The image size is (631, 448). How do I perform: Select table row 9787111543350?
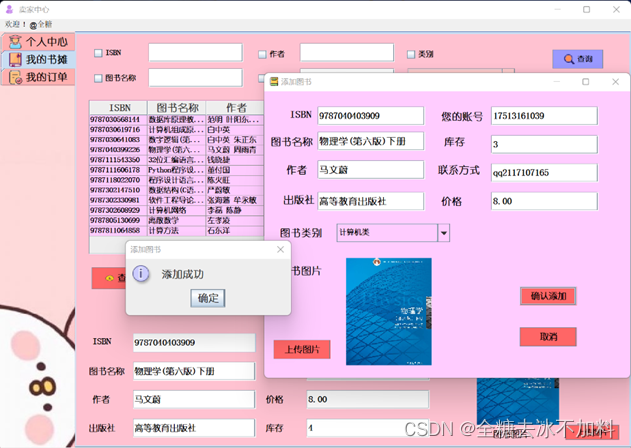click(177, 160)
